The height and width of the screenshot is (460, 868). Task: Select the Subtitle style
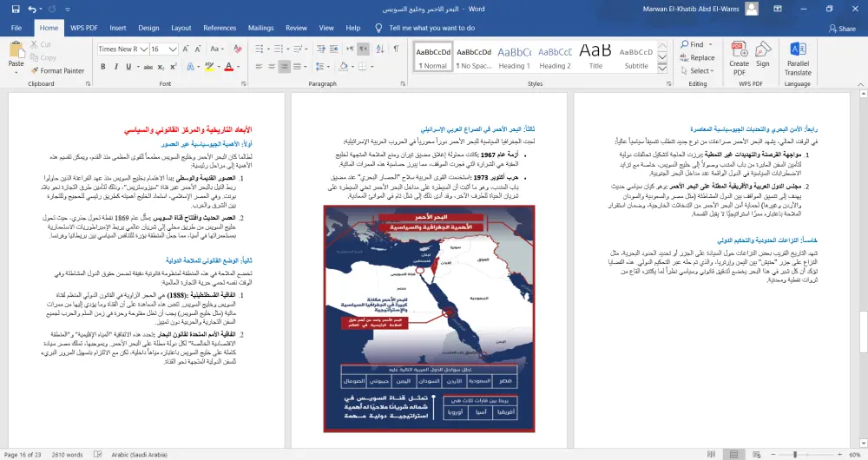pyautogui.click(x=636, y=57)
